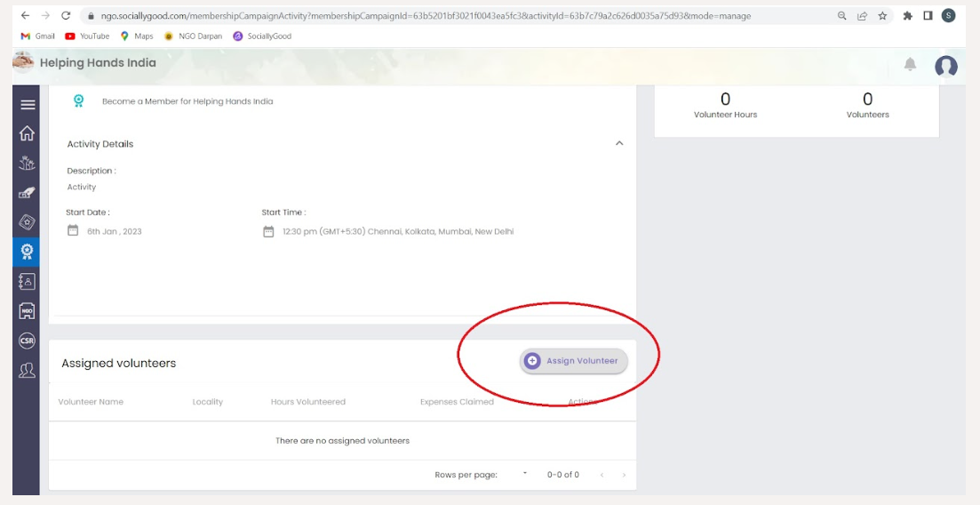Collapse the Activity Details section

tap(619, 143)
